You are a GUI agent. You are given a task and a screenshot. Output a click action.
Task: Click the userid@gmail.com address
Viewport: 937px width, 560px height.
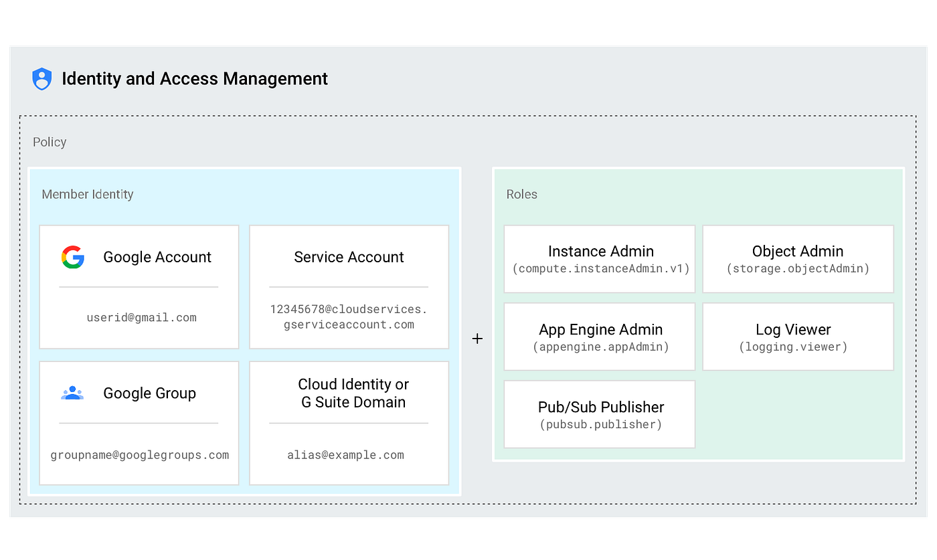coord(142,317)
